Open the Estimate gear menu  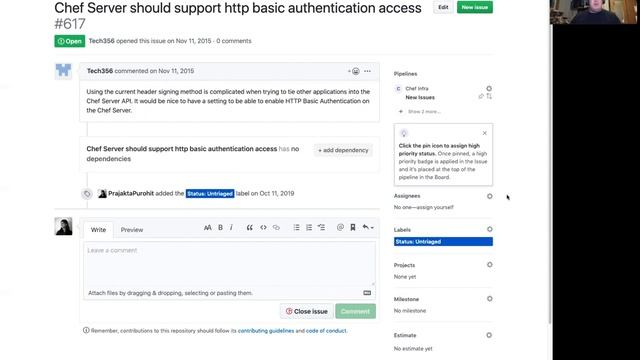[489, 335]
